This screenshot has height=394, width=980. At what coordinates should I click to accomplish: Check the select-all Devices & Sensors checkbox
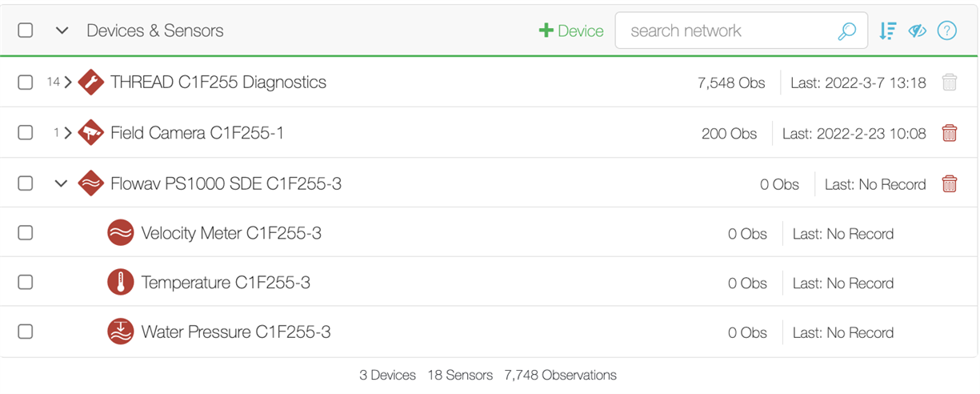[x=26, y=30]
